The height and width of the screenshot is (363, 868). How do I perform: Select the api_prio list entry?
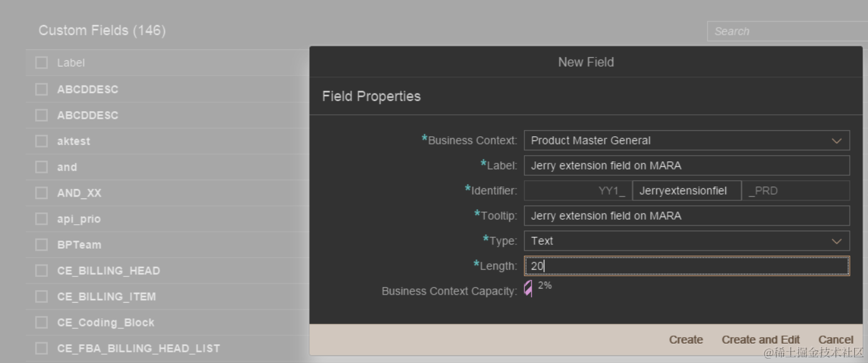click(79, 219)
